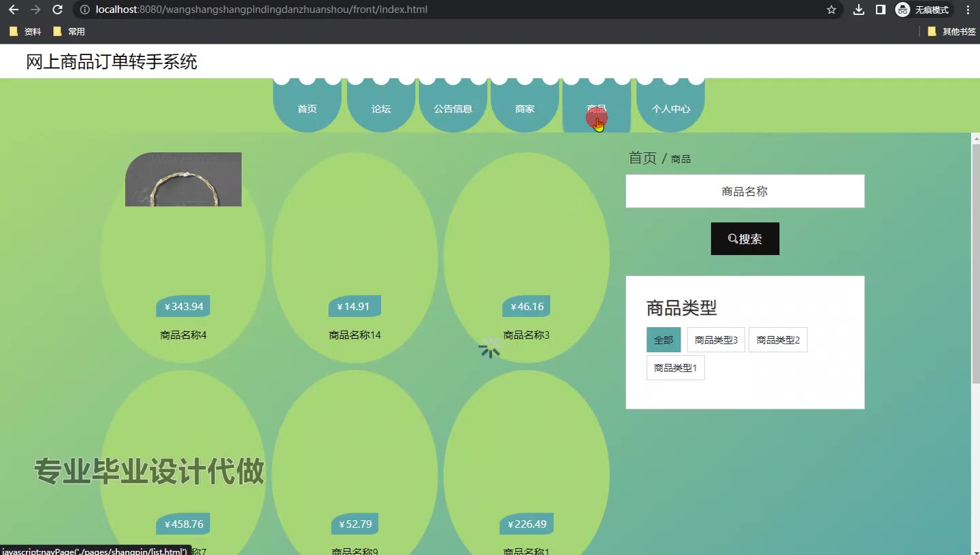Click the address bar URL
980x555 pixels.
point(261,10)
